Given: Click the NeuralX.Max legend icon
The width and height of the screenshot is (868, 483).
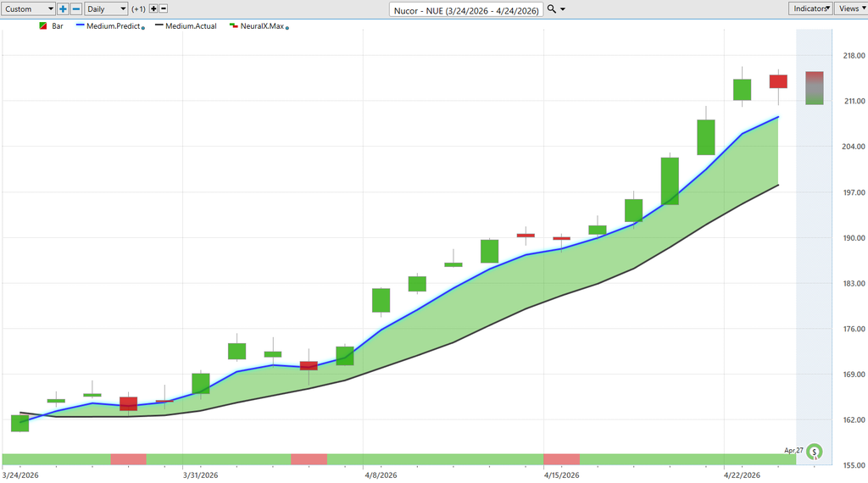Looking at the screenshot, I should click(234, 26).
